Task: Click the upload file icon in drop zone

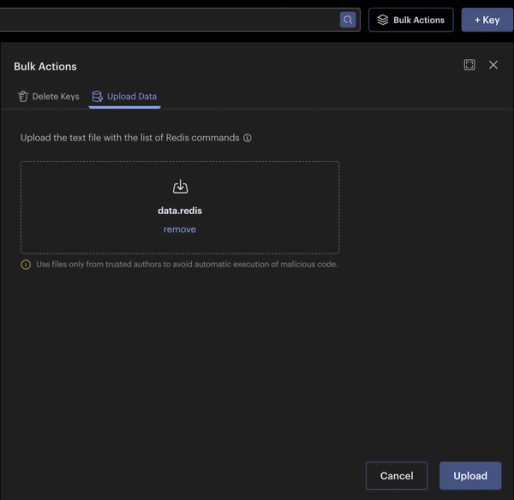Action: point(180,187)
